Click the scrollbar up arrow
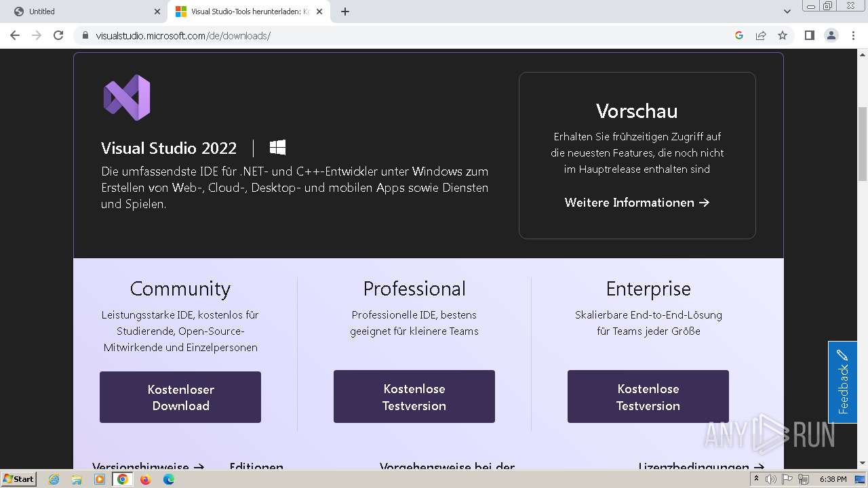The width and height of the screenshot is (868, 488). [863, 54]
